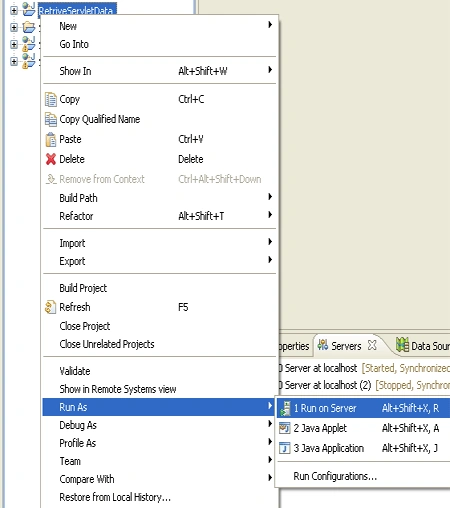Viewport: 450px width, 508px height.
Task: Click the red Delete X icon
Action: (51, 159)
